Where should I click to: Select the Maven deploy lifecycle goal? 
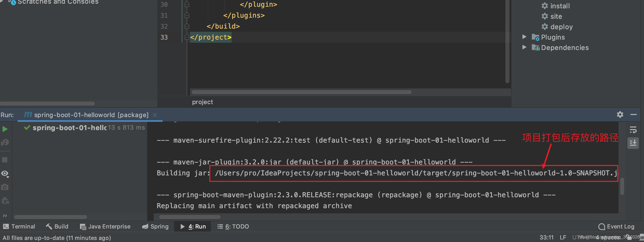(x=561, y=27)
